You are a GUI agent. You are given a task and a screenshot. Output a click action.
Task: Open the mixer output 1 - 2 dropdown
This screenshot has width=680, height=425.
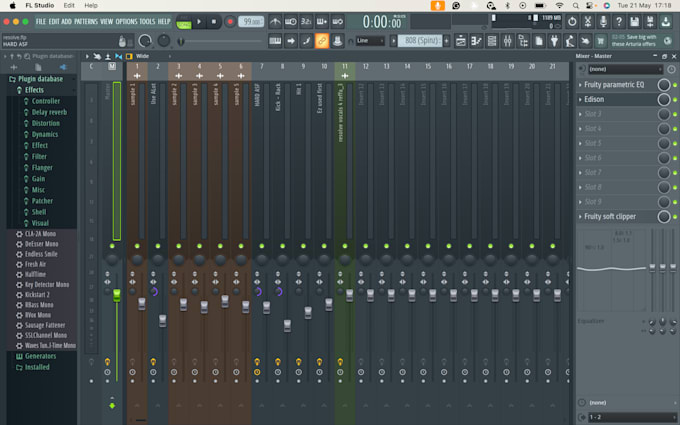(x=632, y=417)
